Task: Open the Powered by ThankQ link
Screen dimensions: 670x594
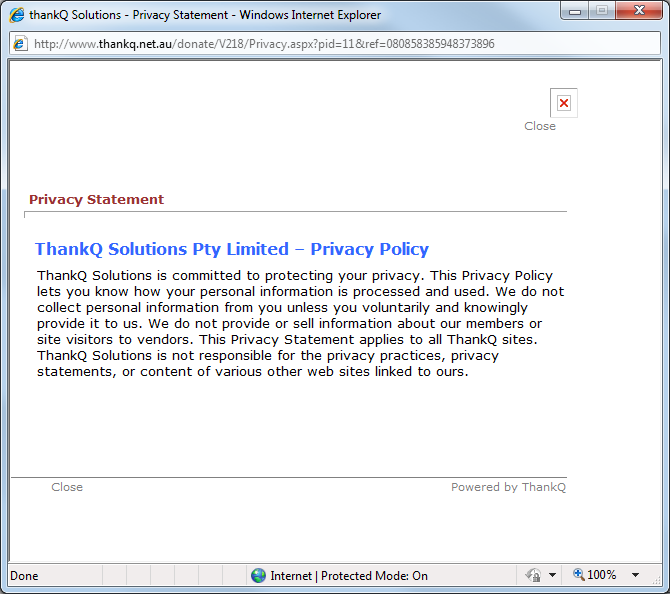Action: 508,487
